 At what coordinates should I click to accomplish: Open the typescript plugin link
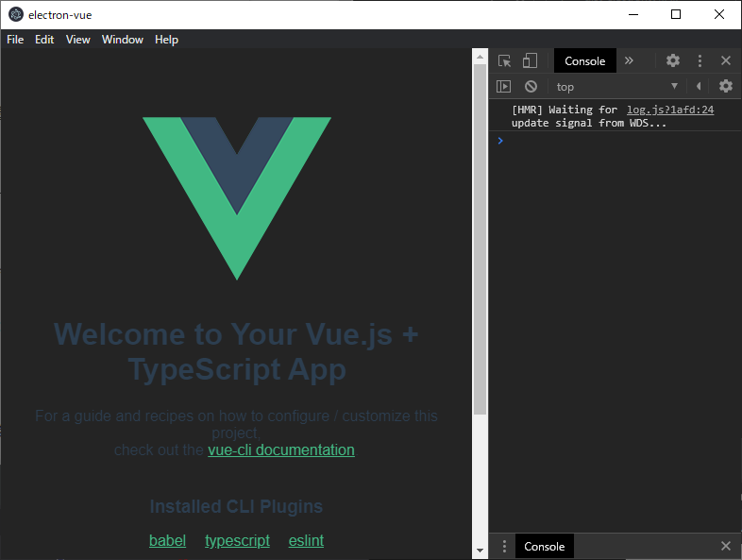pos(237,540)
